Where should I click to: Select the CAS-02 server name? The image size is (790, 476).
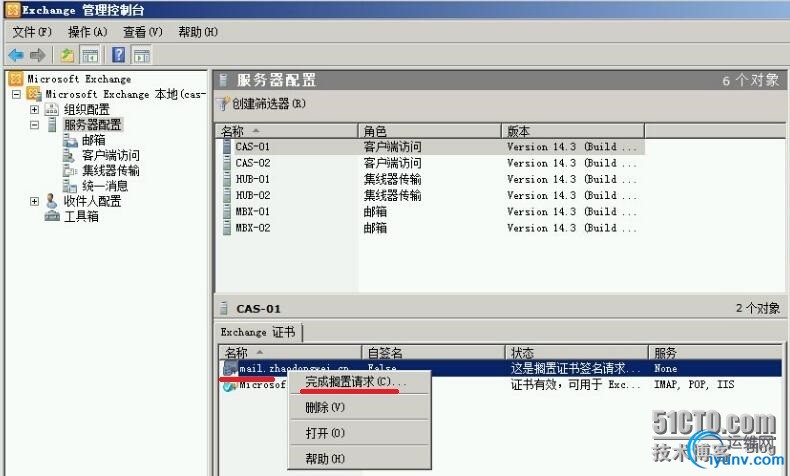point(253,163)
